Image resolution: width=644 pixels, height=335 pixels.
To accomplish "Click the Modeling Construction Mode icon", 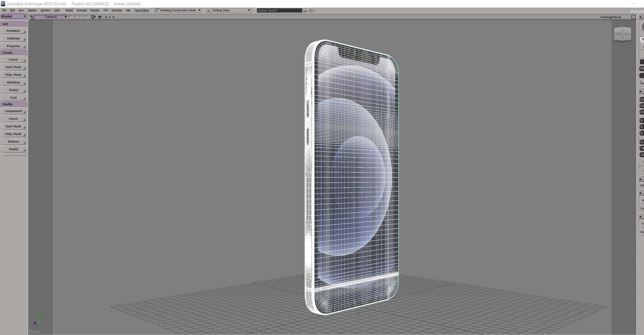I will coord(157,10).
